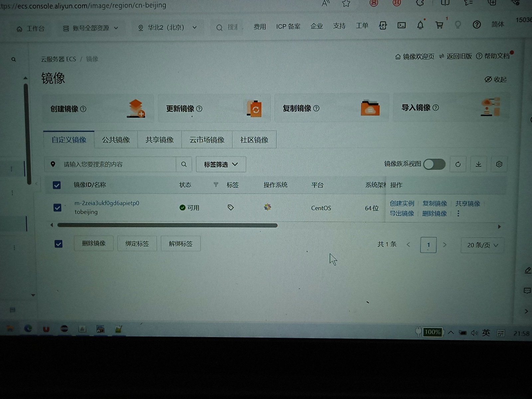Viewport: 532px width, 399px height.
Task: Favorite this page with star icon
Action: [346, 3]
